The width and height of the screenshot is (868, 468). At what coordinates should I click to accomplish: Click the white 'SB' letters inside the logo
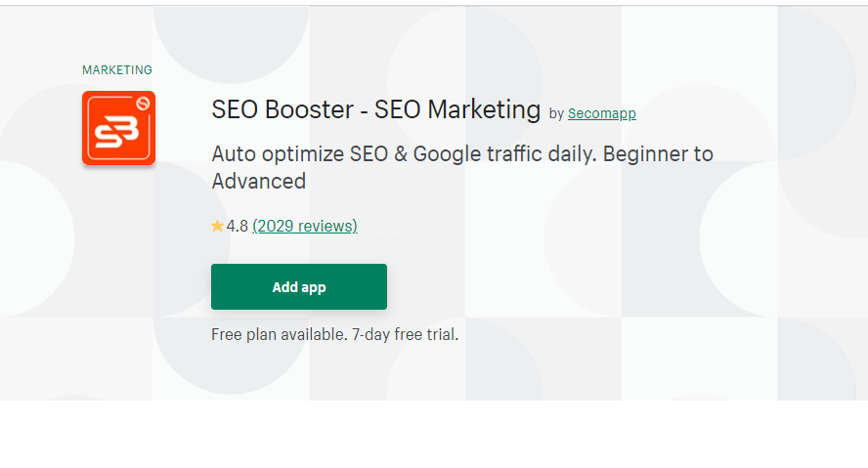pyautogui.click(x=116, y=133)
